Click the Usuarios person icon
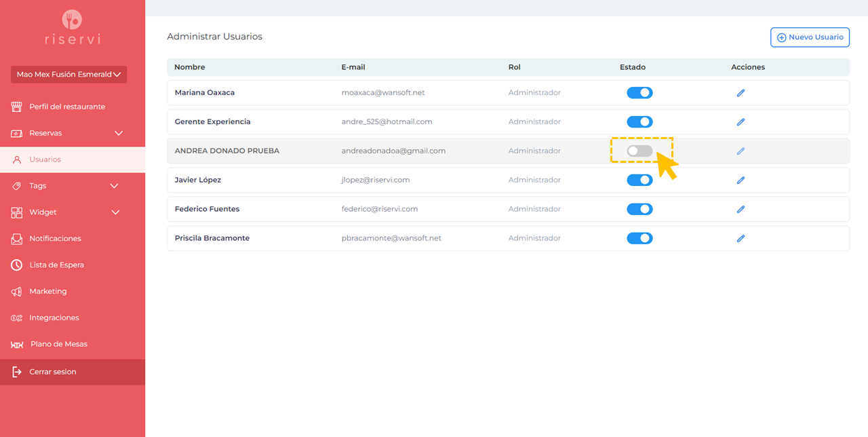The height and width of the screenshot is (437, 868). click(x=17, y=159)
